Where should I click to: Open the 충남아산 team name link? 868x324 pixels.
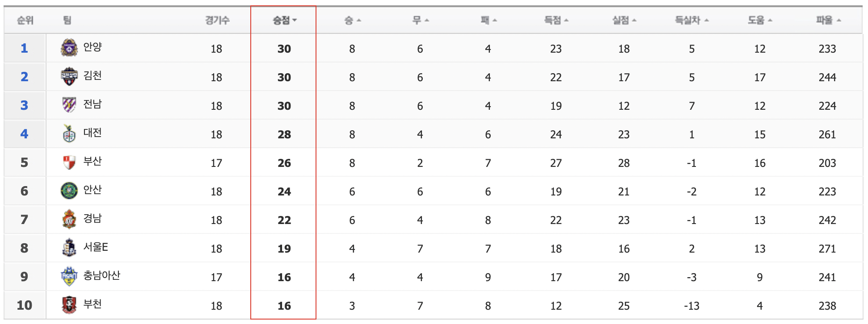pos(102,275)
